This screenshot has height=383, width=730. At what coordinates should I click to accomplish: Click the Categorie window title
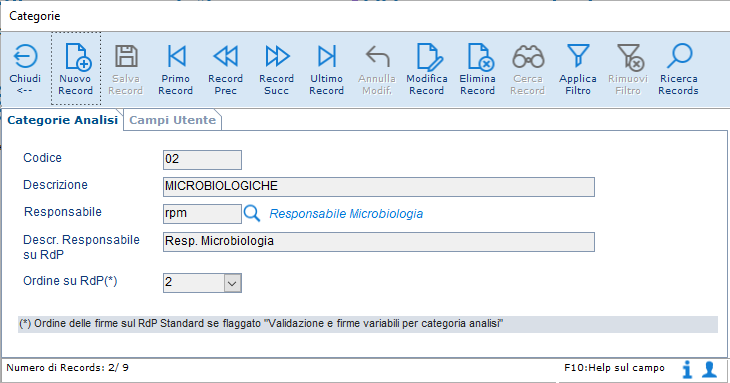[35, 16]
